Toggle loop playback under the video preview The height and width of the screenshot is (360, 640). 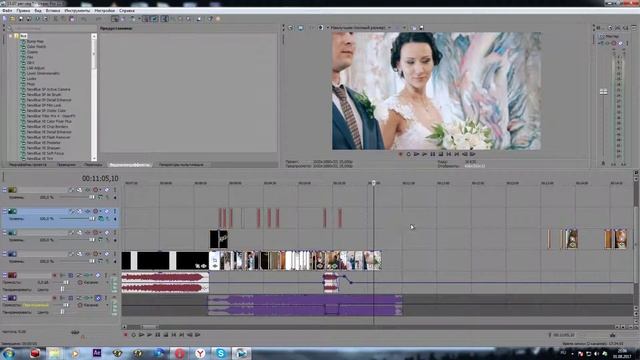point(408,154)
